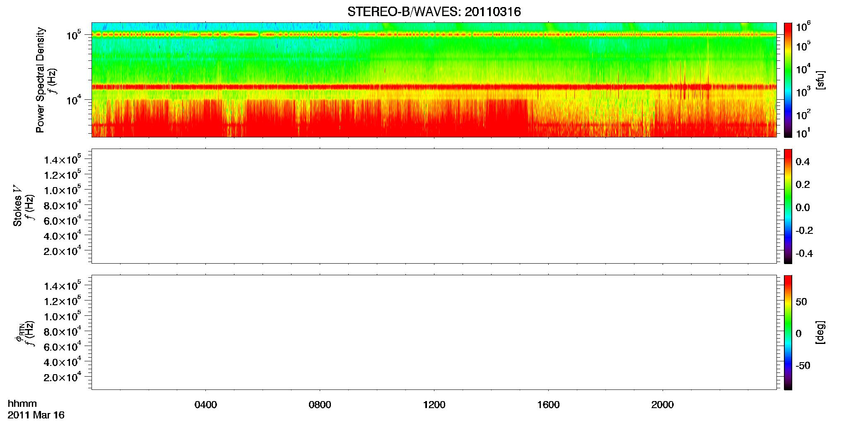Click the Stokes V color bar
This screenshot has width=868, height=447.
788,206
